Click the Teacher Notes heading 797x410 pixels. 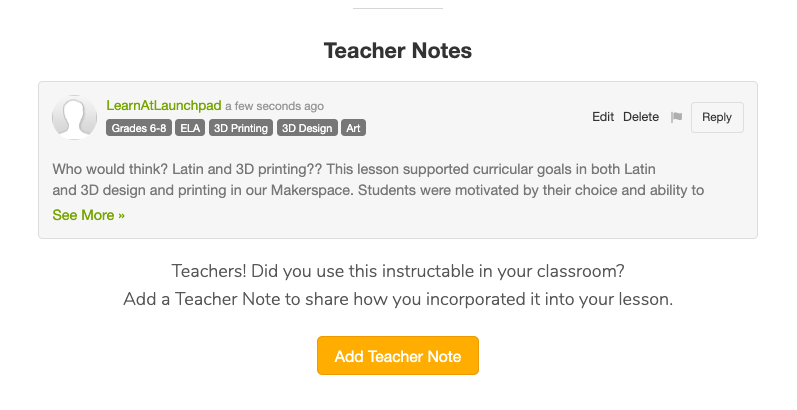point(398,50)
